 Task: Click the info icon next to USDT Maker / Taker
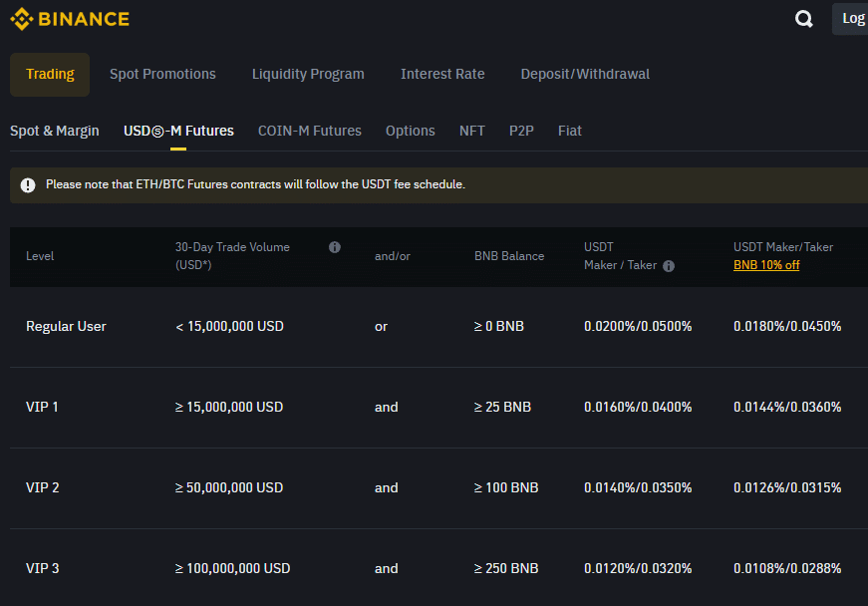[x=669, y=266]
